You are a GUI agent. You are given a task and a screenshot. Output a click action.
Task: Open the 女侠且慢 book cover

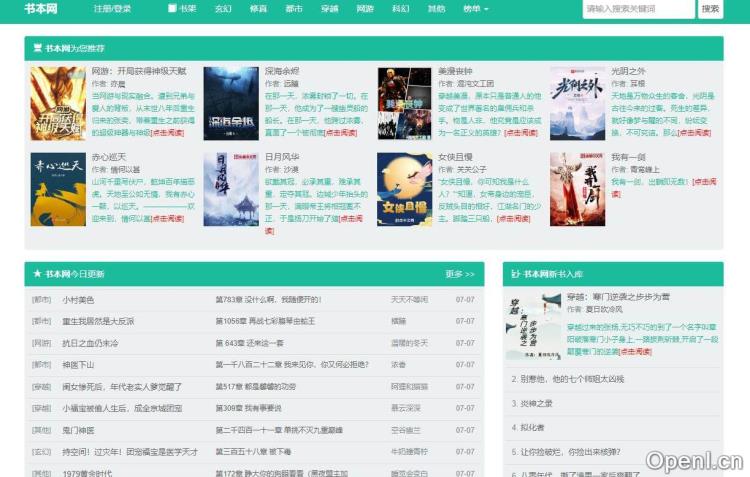pos(404,189)
